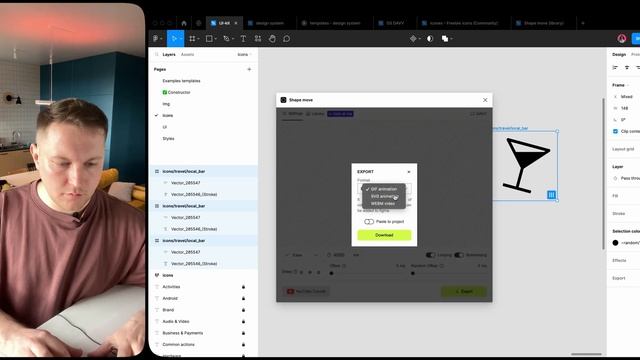Close the Shape move plugin window
Viewport: 640px width, 360px height.
click(485, 100)
